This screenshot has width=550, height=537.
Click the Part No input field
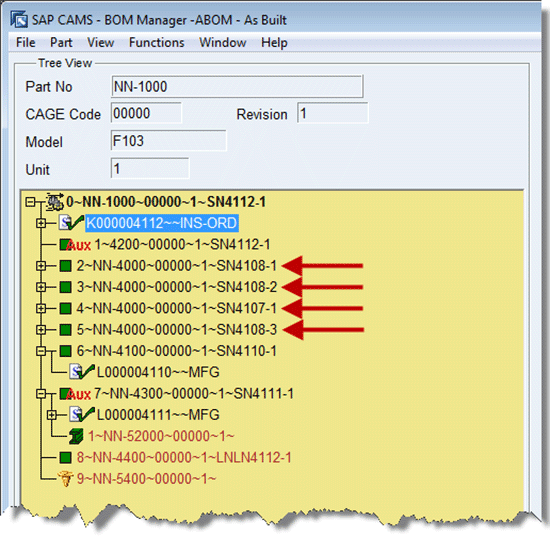(x=237, y=86)
